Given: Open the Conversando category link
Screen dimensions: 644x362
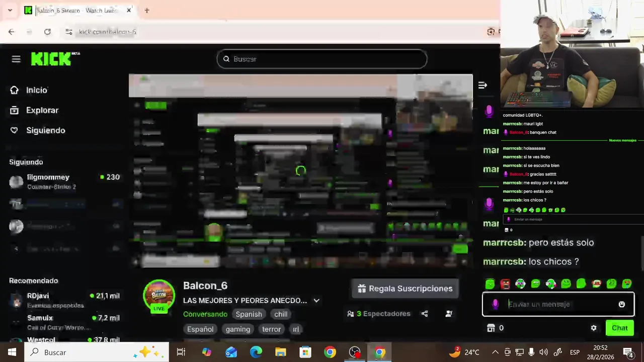Looking at the screenshot, I should (x=205, y=314).
